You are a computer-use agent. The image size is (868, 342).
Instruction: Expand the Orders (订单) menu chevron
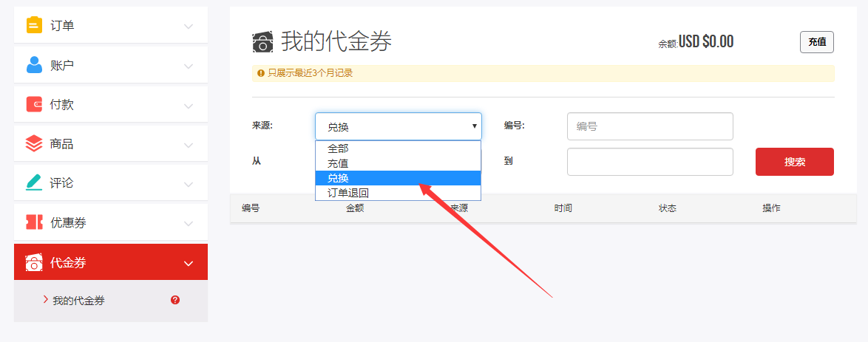pyautogui.click(x=189, y=27)
